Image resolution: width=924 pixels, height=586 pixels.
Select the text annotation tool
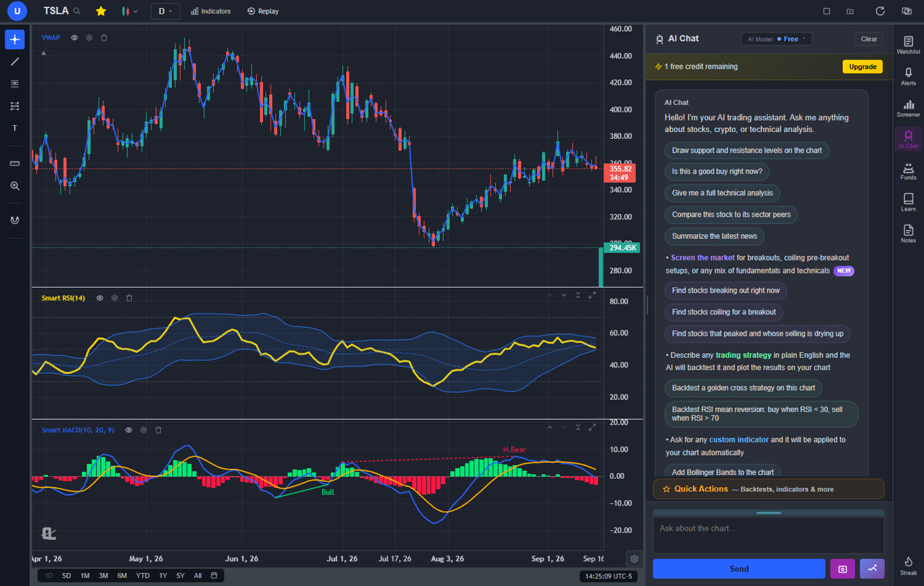pos(15,128)
